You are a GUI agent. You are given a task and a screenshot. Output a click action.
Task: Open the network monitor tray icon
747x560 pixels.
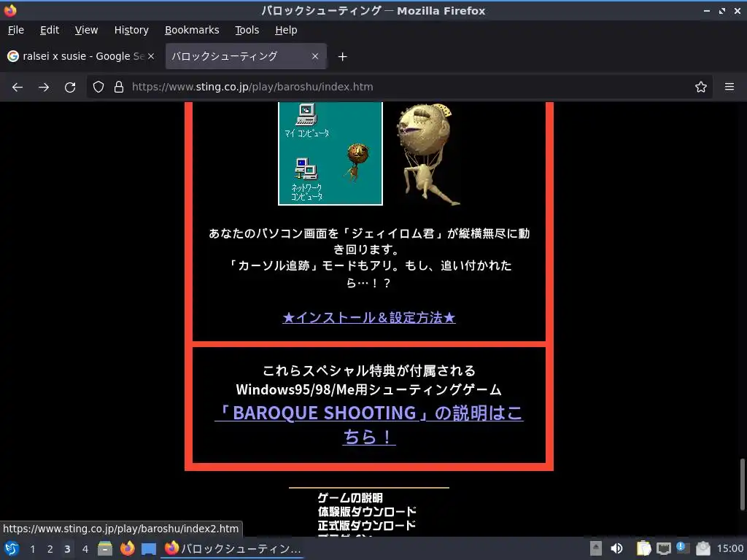coord(664,549)
